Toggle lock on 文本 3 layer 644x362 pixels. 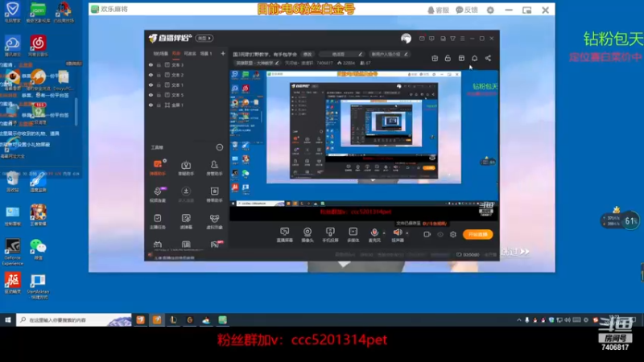point(159,65)
